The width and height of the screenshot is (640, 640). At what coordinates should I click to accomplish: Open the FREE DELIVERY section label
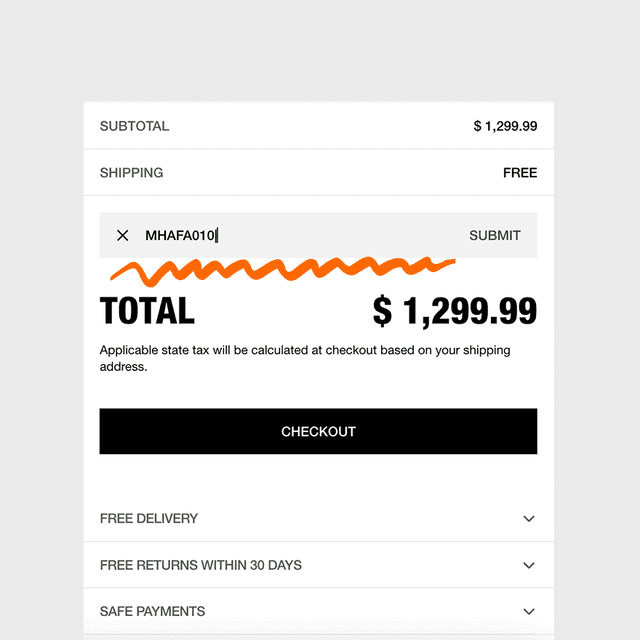tap(149, 518)
